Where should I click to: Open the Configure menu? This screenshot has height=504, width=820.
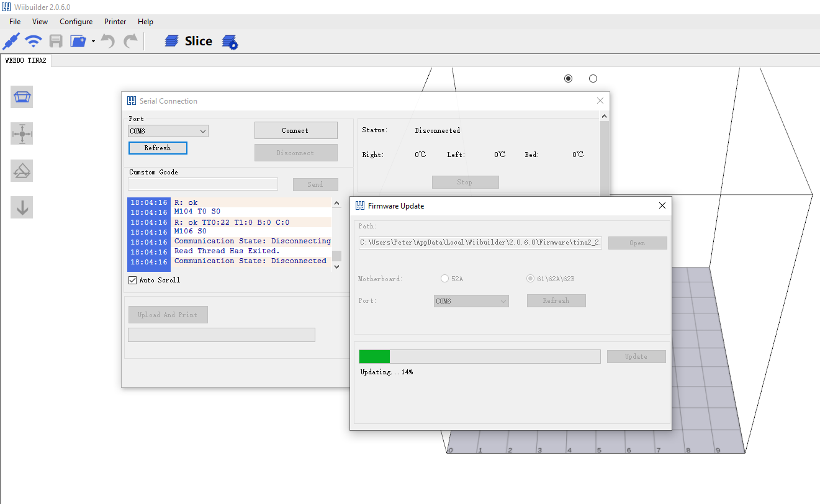76,22
